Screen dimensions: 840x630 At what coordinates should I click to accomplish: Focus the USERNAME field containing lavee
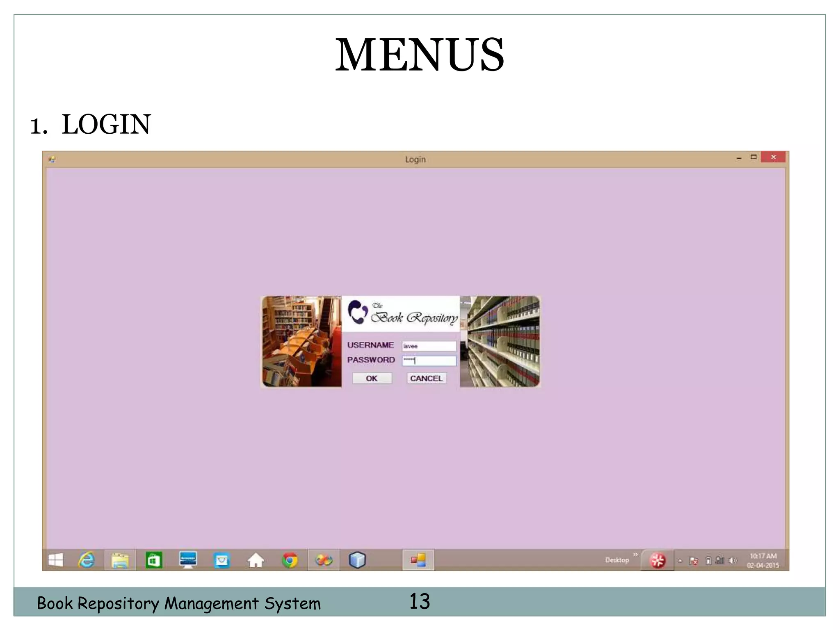tap(429, 346)
